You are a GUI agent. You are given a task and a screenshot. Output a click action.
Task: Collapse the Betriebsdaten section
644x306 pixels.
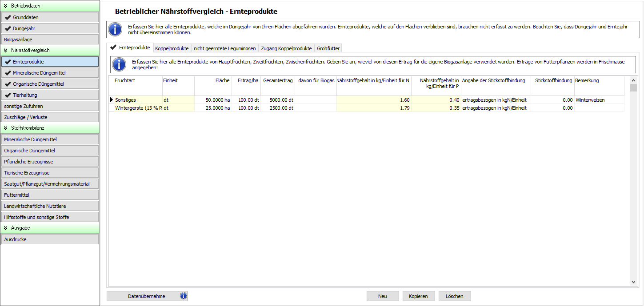(x=5, y=6)
